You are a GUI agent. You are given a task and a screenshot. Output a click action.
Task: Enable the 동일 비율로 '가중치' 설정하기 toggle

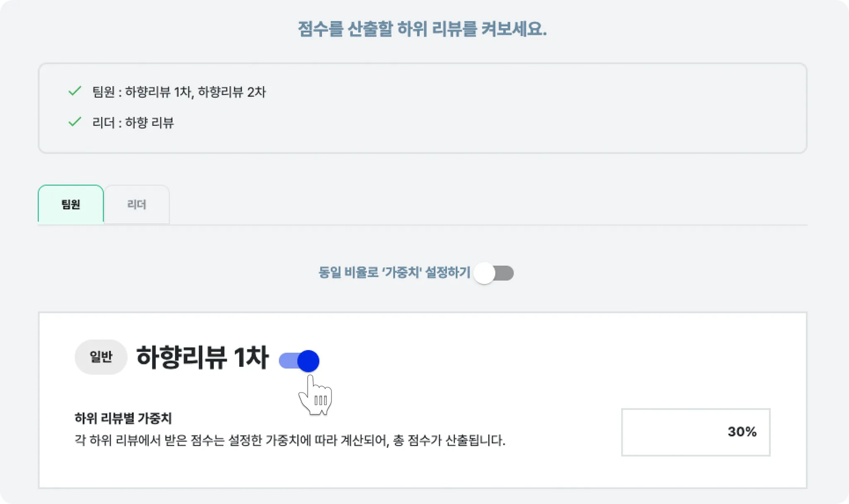(494, 273)
